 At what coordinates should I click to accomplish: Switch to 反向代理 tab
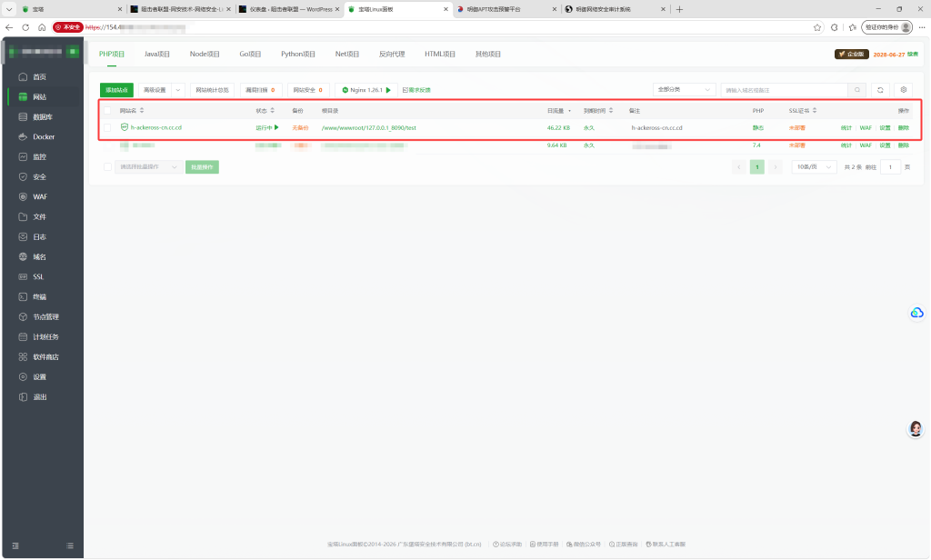(392, 54)
